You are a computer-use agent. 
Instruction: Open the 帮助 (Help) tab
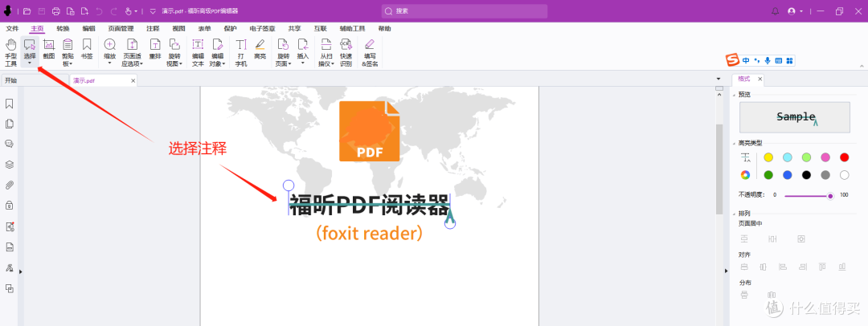[x=385, y=29]
